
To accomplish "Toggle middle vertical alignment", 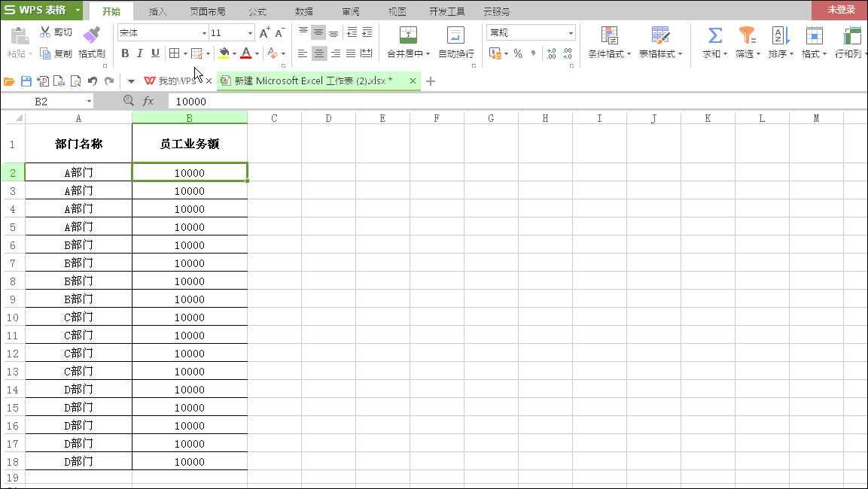I will 318,32.
